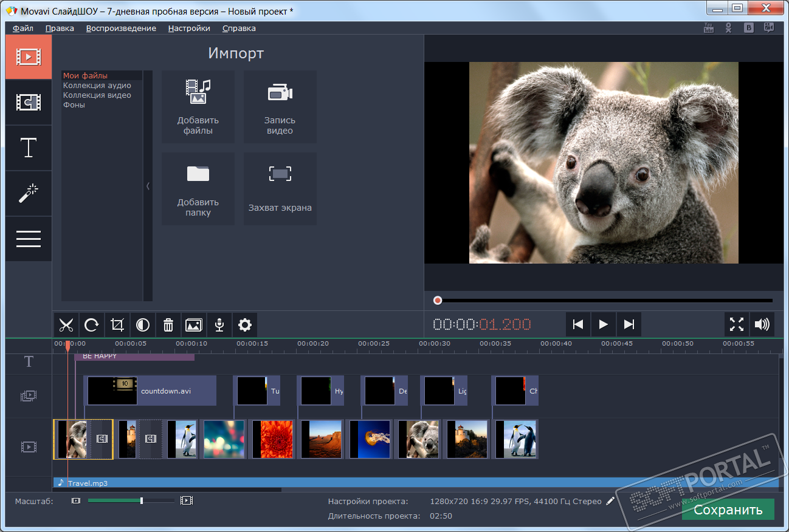Open the Воспроизведение menu
Viewport: 789px width, 532px height.
[x=121, y=28]
